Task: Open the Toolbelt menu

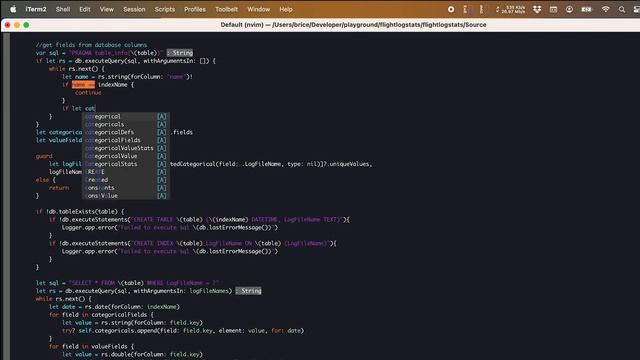Action: (227, 9)
